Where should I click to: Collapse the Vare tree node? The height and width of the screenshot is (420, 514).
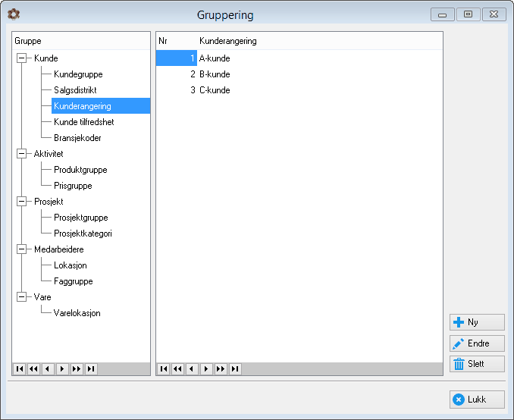22,297
